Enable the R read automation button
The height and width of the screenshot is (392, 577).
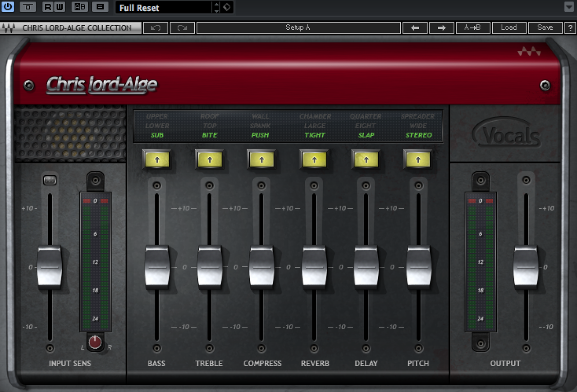point(48,7)
